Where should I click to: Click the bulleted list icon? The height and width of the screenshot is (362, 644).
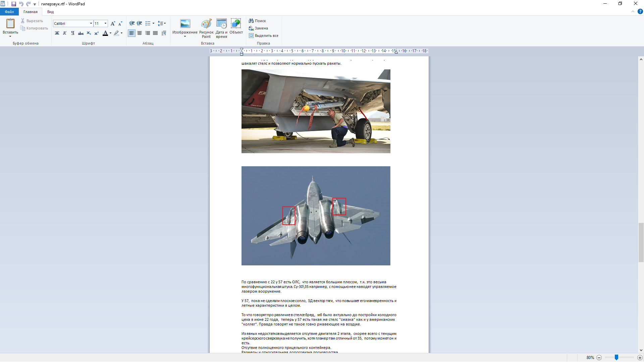click(148, 23)
